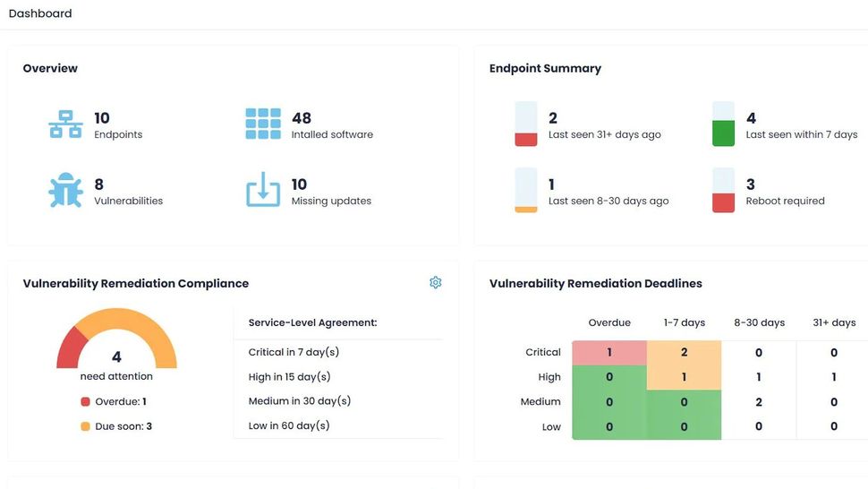Click the Last seen 8-30 days bar icon
The image size is (868, 489).
(526, 191)
